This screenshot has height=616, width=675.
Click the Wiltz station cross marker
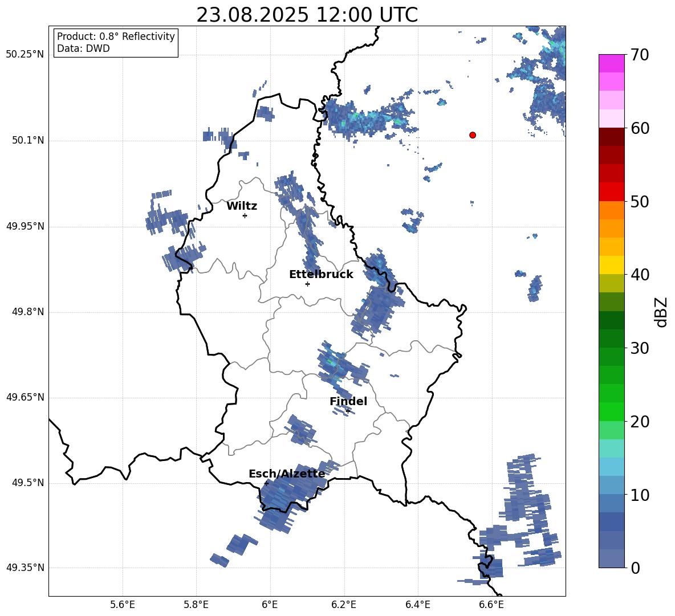tap(245, 215)
